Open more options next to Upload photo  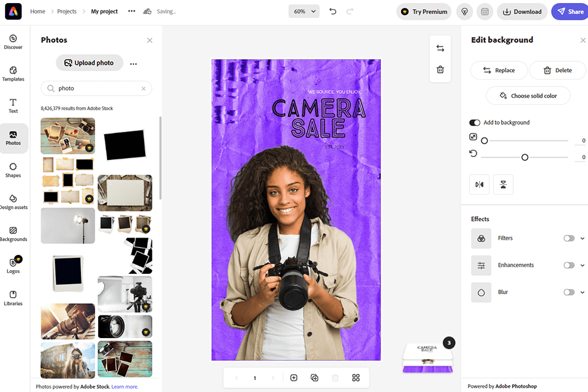tap(134, 64)
